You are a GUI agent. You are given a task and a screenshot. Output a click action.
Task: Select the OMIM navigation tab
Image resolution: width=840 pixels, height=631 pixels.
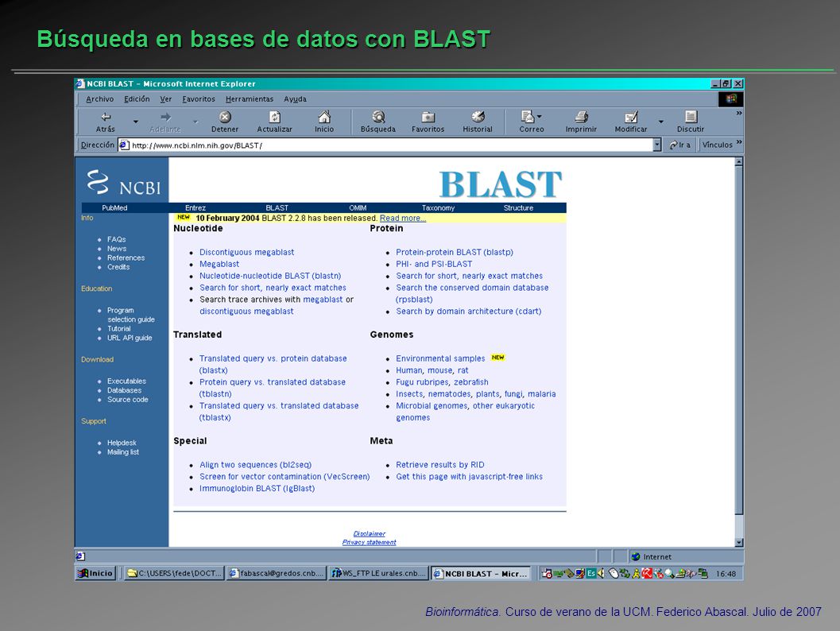[x=358, y=208]
